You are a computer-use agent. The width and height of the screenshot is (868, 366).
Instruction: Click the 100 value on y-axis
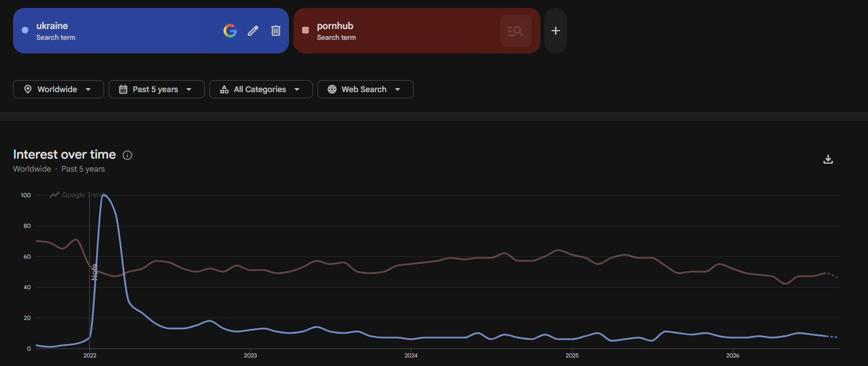pyautogui.click(x=25, y=195)
